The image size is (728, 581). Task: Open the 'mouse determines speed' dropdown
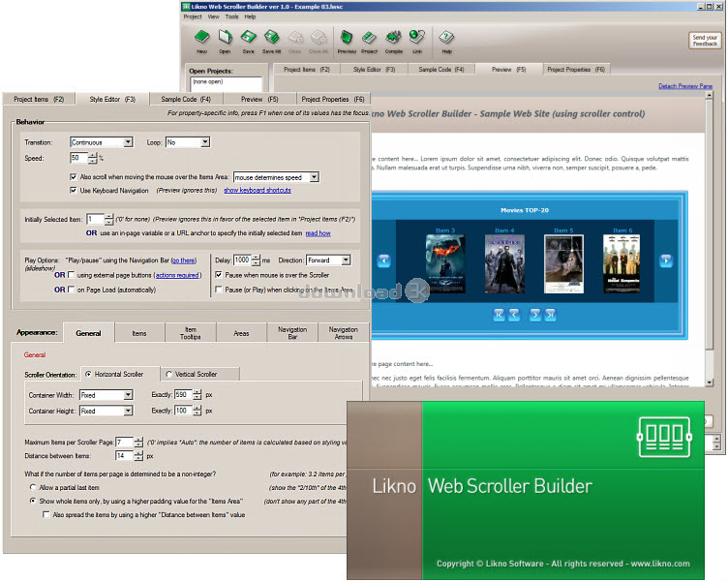click(x=276, y=177)
